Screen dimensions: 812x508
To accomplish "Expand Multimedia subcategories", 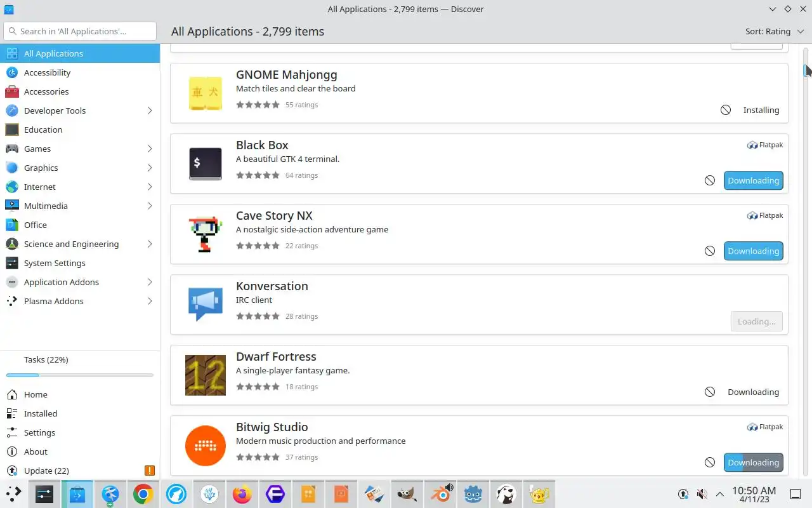I will coord(150,206).
